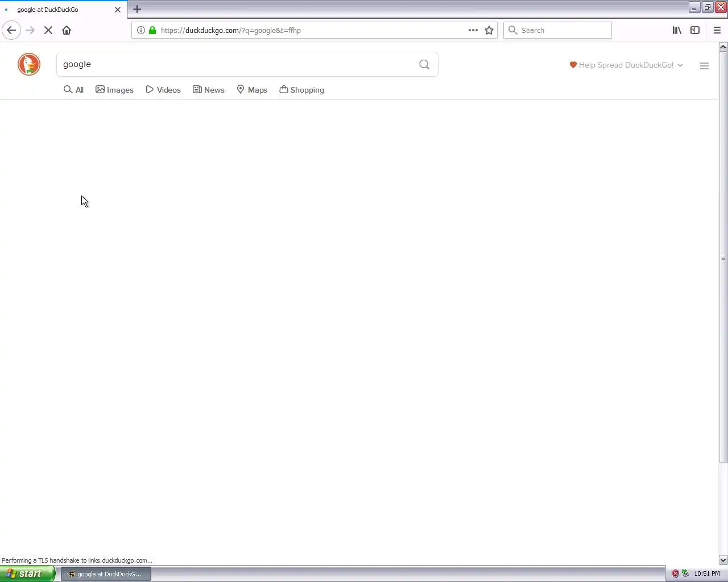Click the 10:51 PM taskbar clock
The image size is (728, 582).
pos(707,573)
